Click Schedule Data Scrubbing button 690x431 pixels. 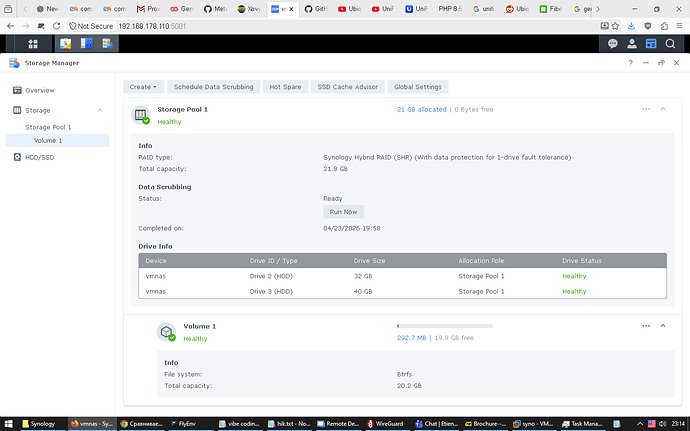213,87
